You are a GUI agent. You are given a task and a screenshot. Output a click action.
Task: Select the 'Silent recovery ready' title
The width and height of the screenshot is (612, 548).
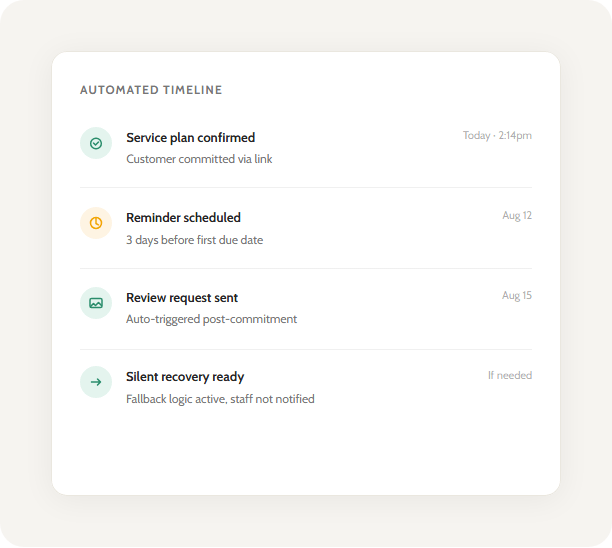click(x=185, y=377)
